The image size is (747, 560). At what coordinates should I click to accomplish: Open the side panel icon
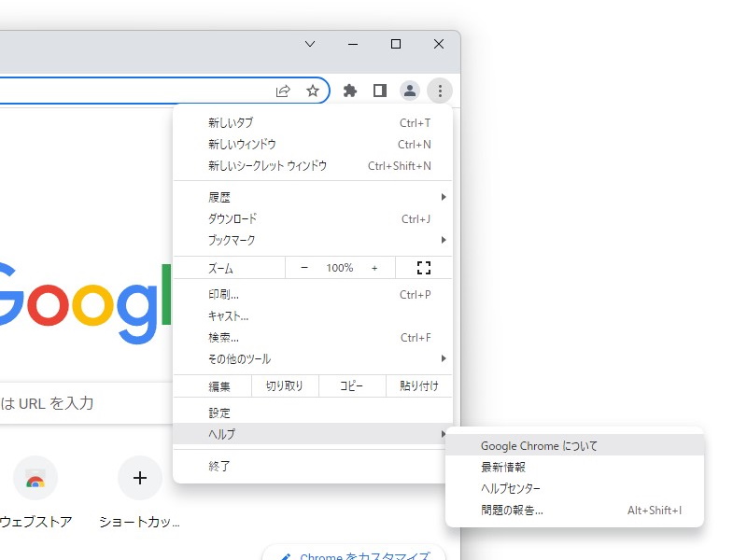(x=379, y=91)
